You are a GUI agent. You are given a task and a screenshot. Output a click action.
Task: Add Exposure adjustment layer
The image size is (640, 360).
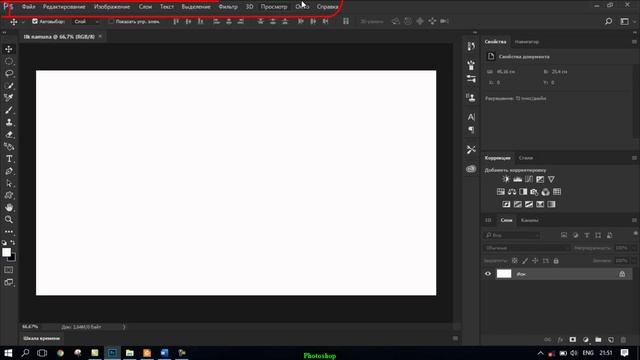point(540,179)
